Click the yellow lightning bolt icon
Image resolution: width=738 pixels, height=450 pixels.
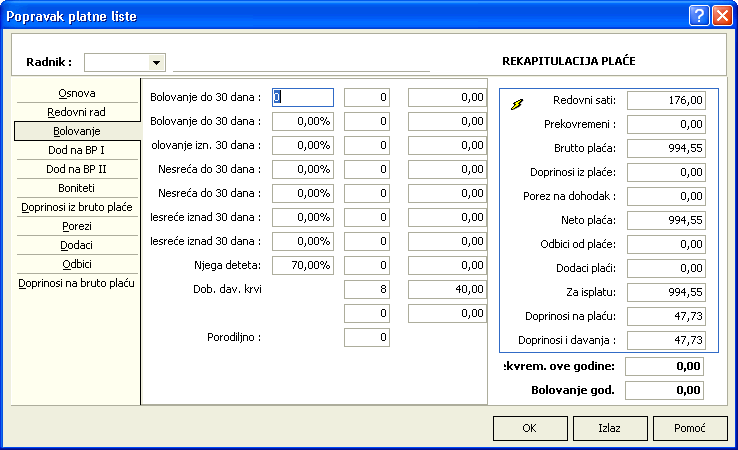tap(517, 102)
